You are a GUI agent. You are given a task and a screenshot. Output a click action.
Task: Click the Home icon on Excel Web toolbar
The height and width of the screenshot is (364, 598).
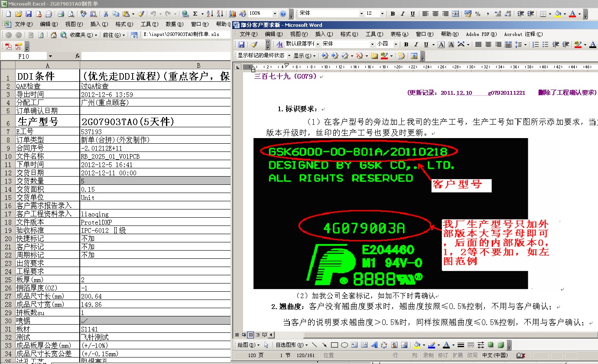(53, 35)
